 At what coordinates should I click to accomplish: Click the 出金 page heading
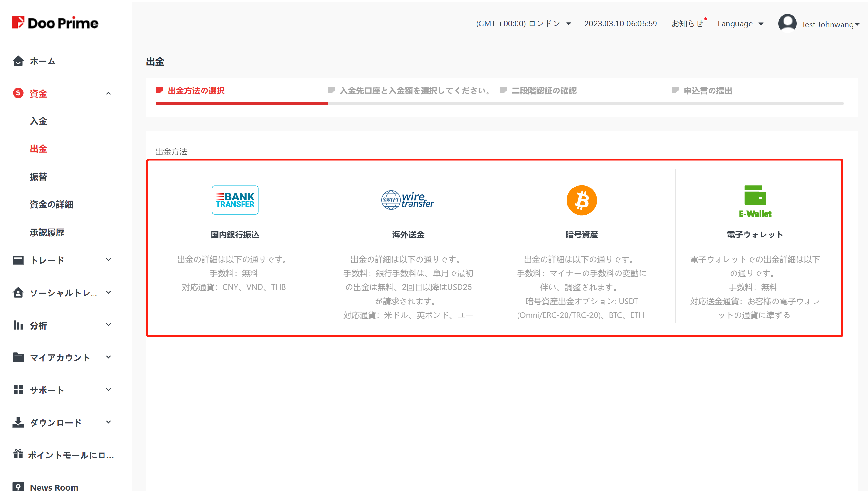(x=155, y=62)
